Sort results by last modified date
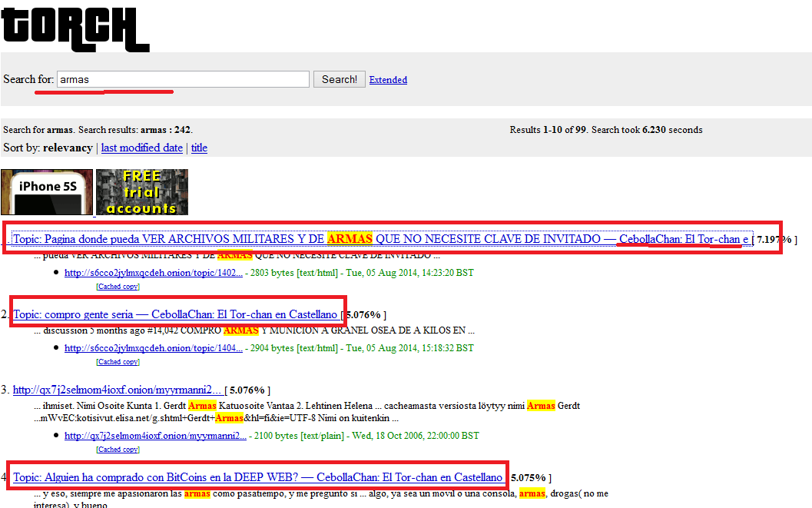 tap(142, 148)
